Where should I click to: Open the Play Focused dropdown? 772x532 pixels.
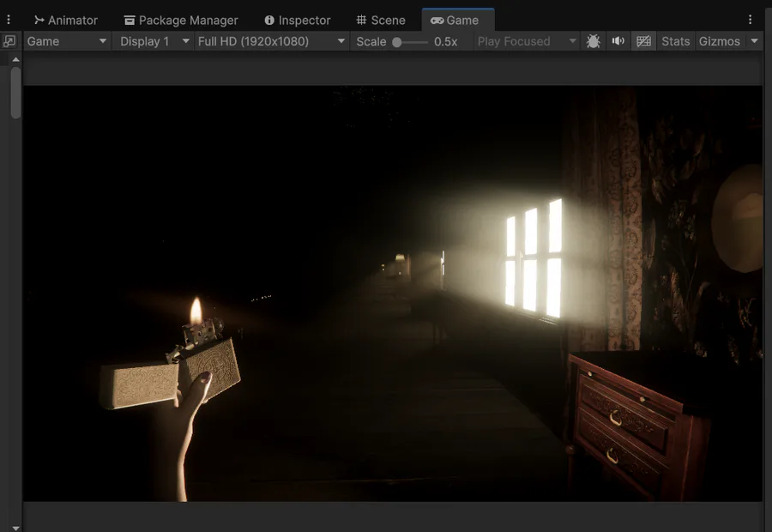click(x=527, y=41)
